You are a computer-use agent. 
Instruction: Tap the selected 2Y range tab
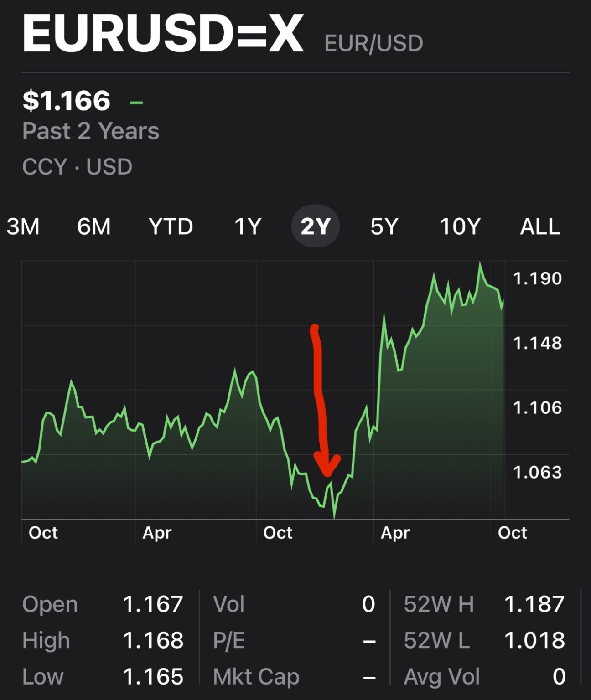315,226
